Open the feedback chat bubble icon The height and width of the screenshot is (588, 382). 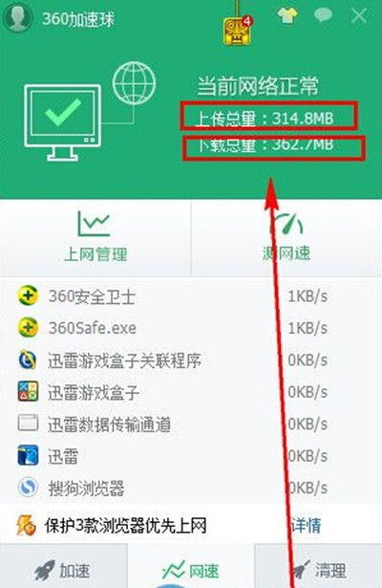tap(323, 15)
